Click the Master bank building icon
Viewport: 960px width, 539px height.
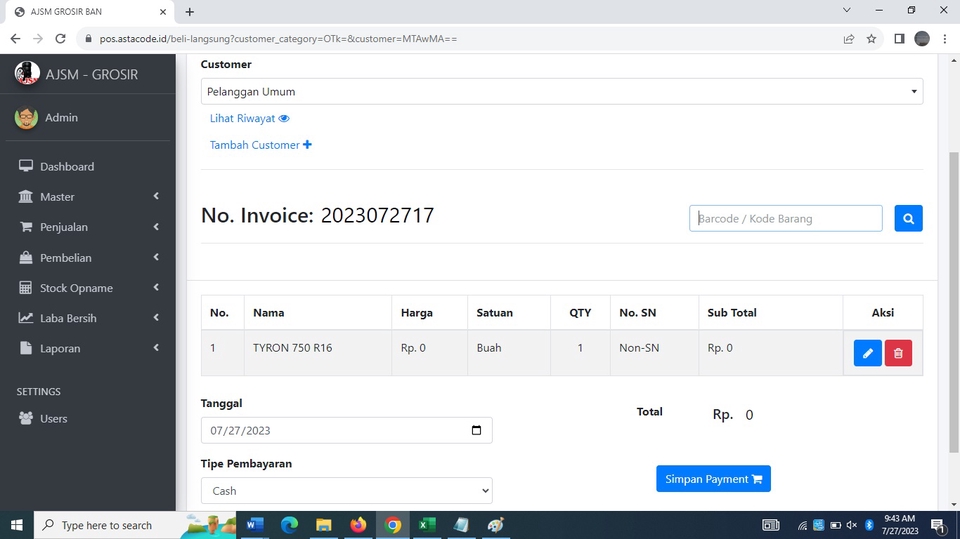click(26, 197)
